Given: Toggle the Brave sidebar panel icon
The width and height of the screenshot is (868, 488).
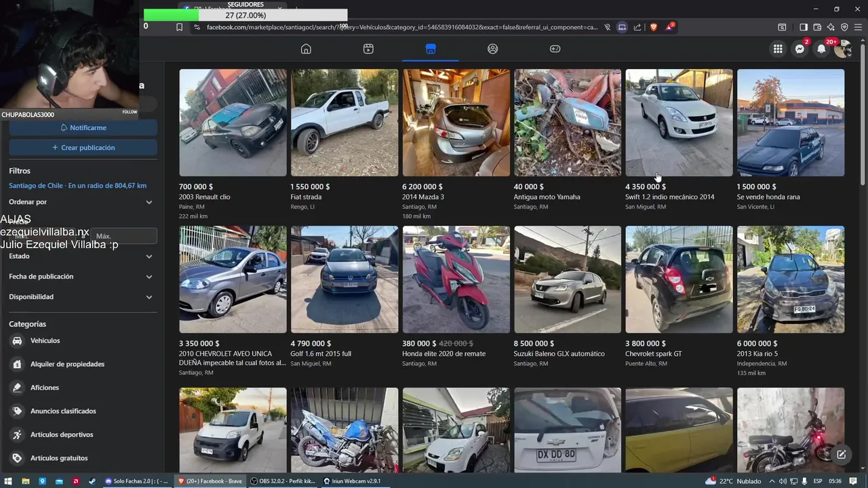Looking at the screenshot, I should tap(804, 27).
